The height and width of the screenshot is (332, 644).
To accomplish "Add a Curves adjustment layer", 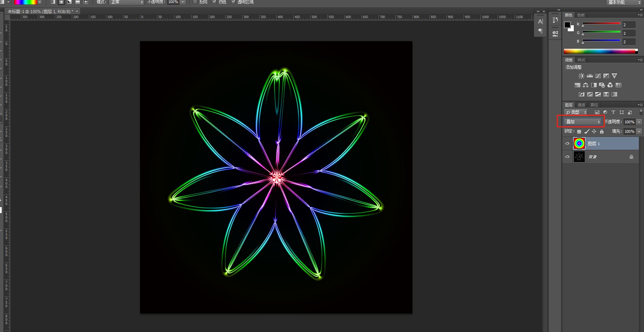I will pos(598,76).
